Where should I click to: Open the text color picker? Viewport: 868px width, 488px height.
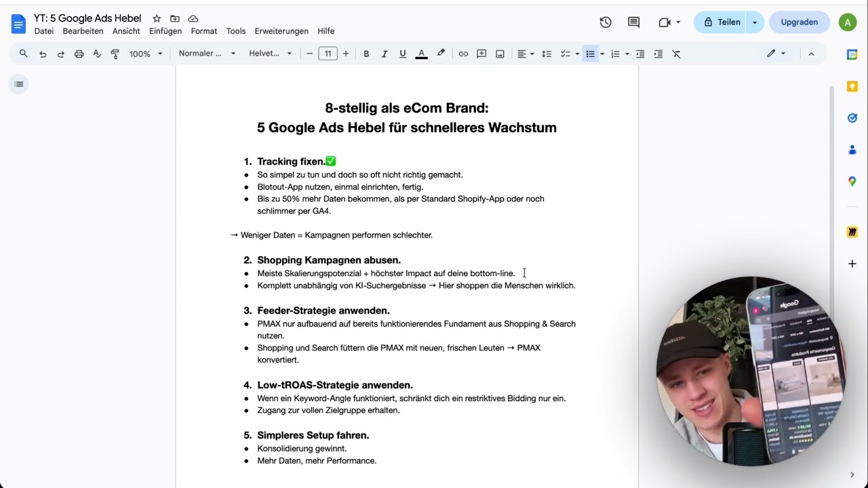(x=421, y=54)
